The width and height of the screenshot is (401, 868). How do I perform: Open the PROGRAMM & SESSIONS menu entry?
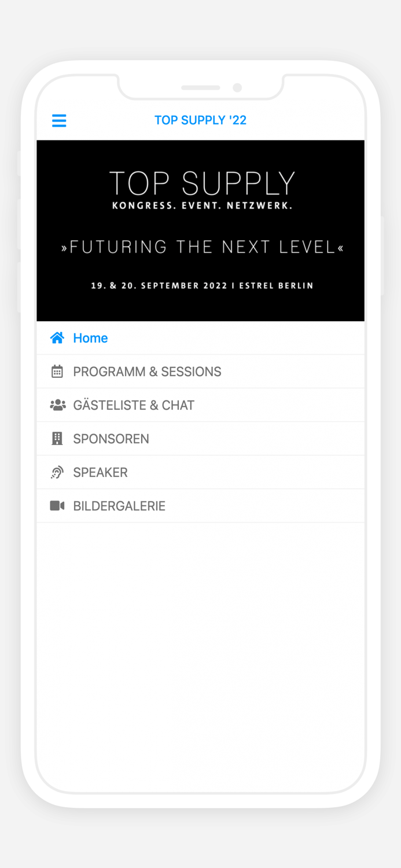point(146,371)
